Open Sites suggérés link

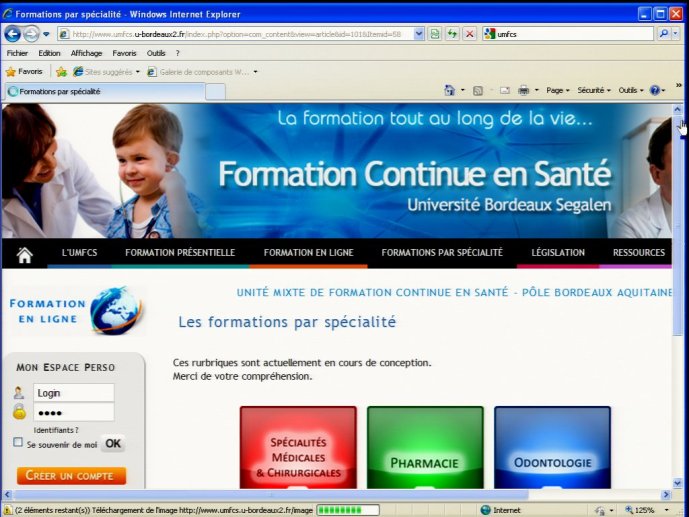[106, 72]
